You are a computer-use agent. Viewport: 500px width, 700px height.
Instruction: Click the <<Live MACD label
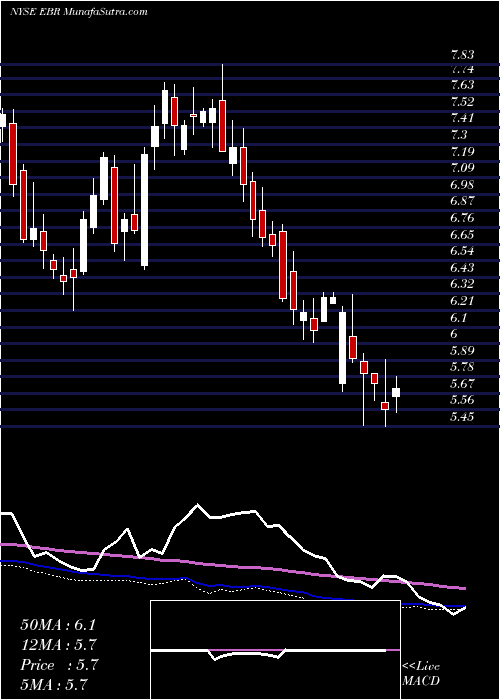[x=421, y=674]
